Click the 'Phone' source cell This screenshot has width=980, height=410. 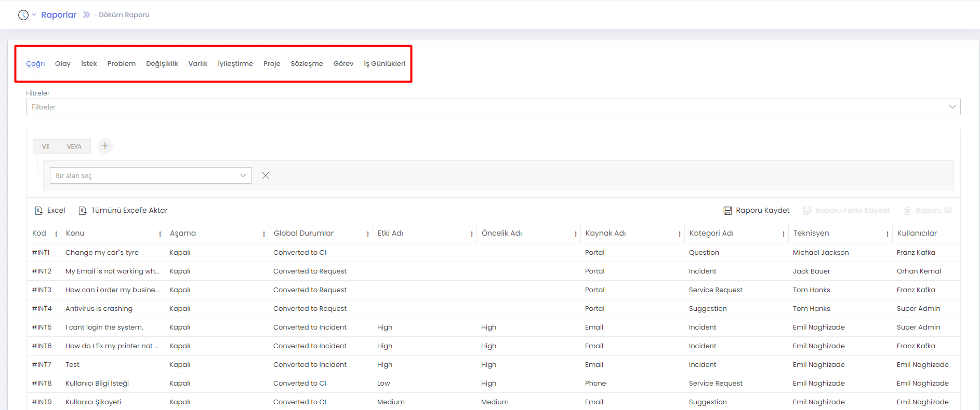(595, 384)
